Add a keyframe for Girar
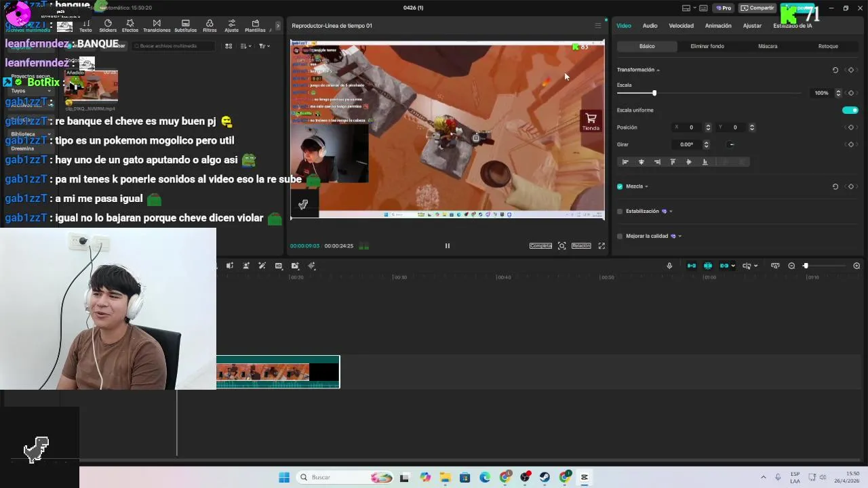Image resolution: width=868 pixels, height=488 pixels. (x=851, y=144)
